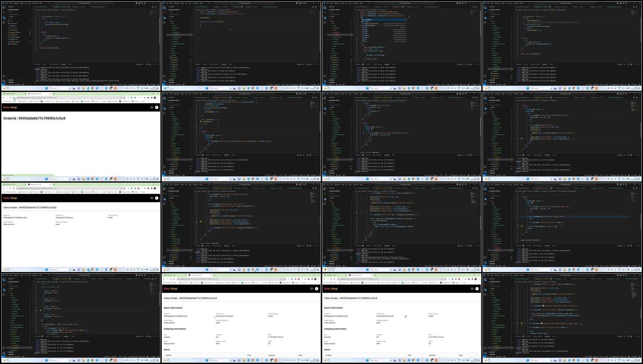
Task: Select 'order placed' in the frame without a Basic Information heading
Action: (9, 224)
